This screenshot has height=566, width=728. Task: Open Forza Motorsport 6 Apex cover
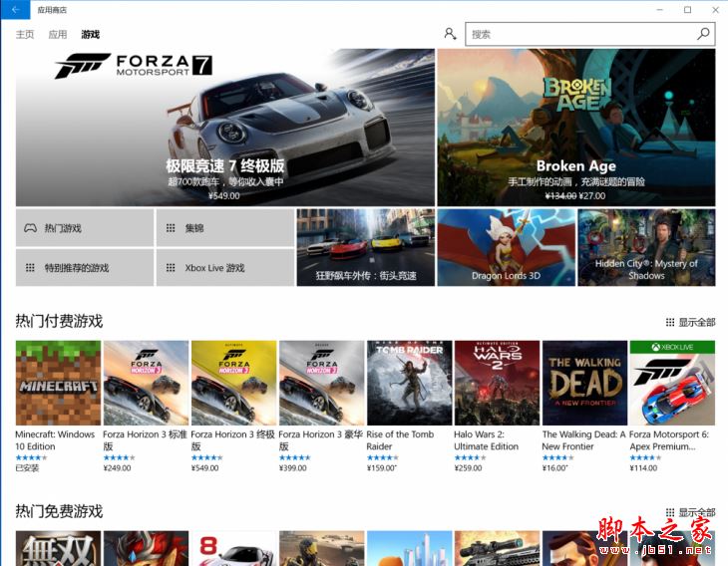tap(672, 383)
